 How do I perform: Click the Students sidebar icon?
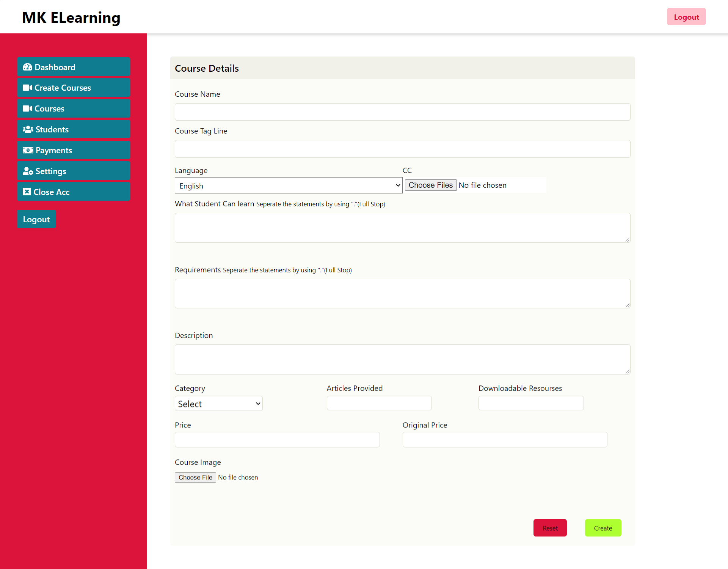point(28,129)
